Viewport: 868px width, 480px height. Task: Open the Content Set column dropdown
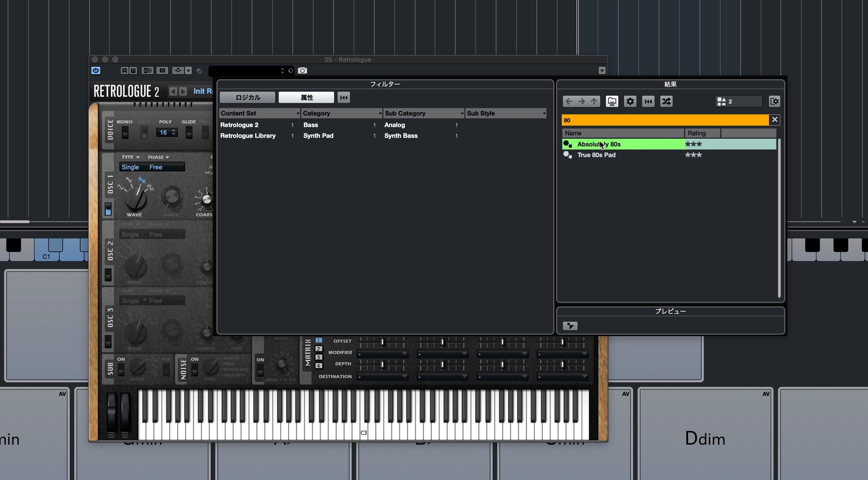tap(298, 114)
